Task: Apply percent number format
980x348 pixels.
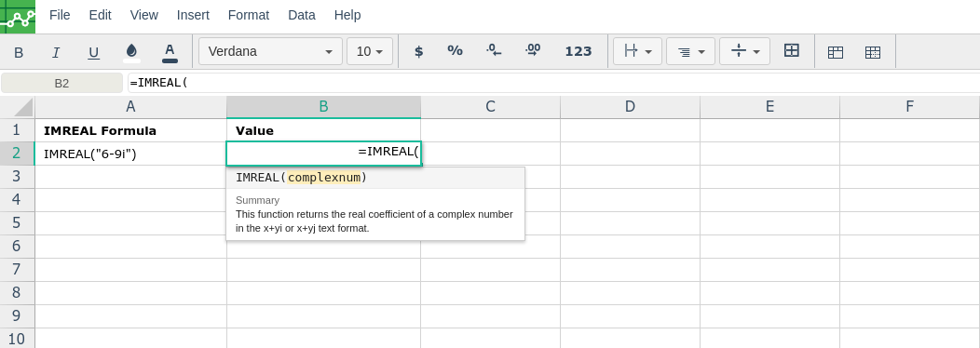Action: coord(455,51)
